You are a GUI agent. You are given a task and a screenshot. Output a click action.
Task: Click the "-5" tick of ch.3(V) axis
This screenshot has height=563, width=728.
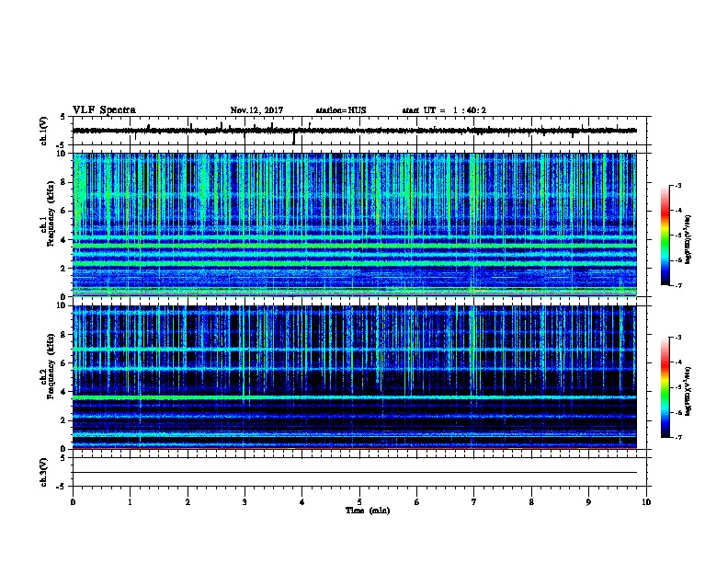pos(62,487)
